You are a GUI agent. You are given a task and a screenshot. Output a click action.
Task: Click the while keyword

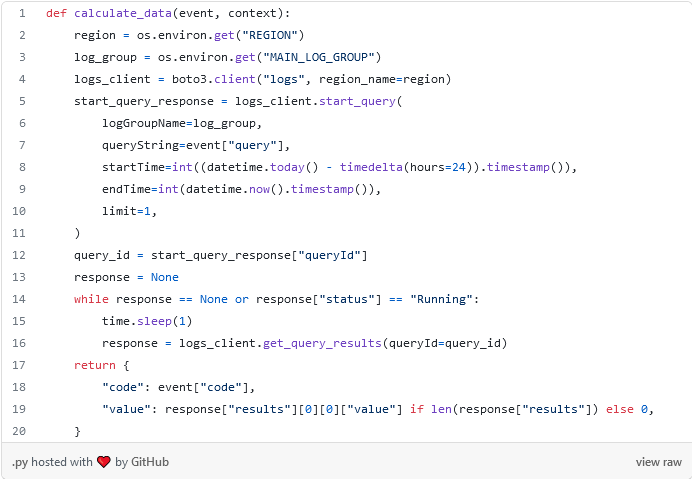[91, 300]
